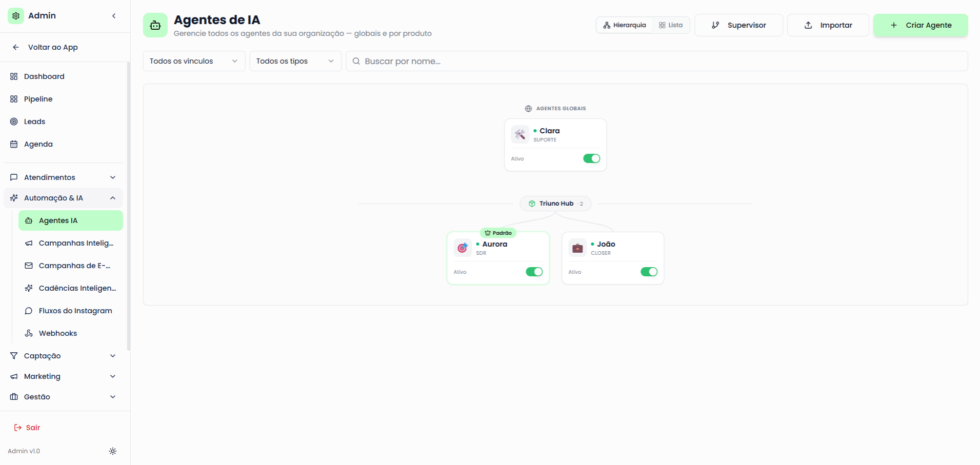Disable the João agent toggle

(649, 272)
